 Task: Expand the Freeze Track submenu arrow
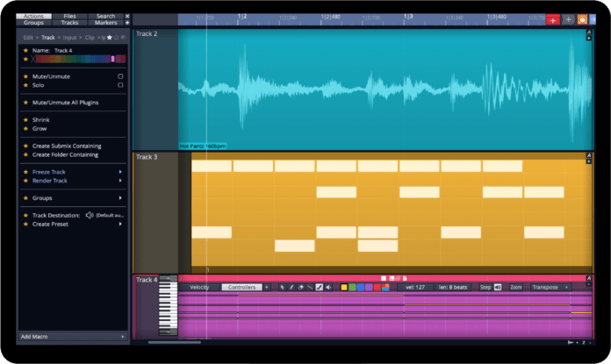[x=120, y=172]
